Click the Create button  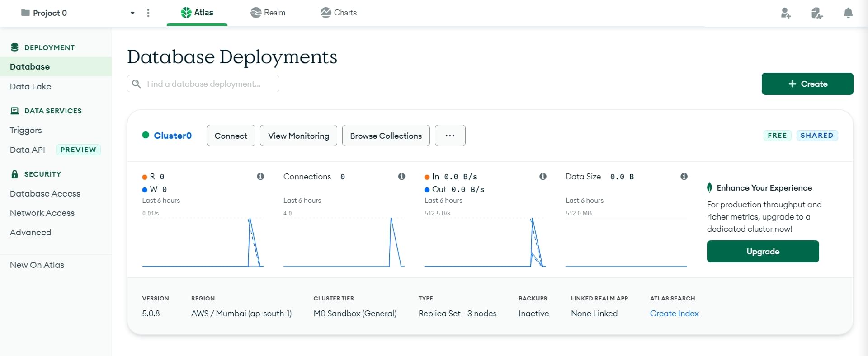click(x=807, y=84)
